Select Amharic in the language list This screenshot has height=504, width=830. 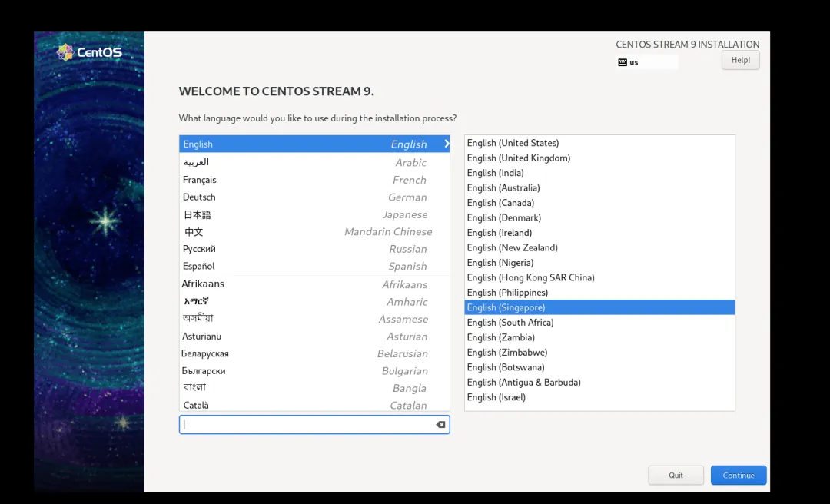pos(314,302)
